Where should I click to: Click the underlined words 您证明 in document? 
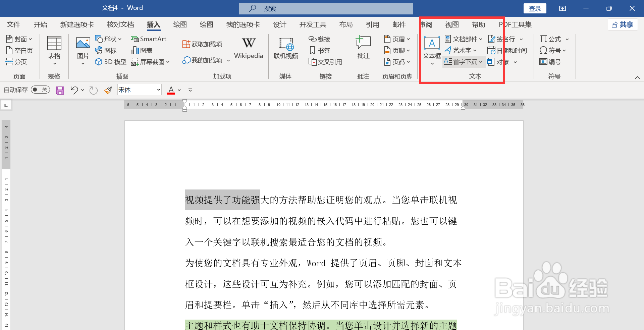pos(330,200)
